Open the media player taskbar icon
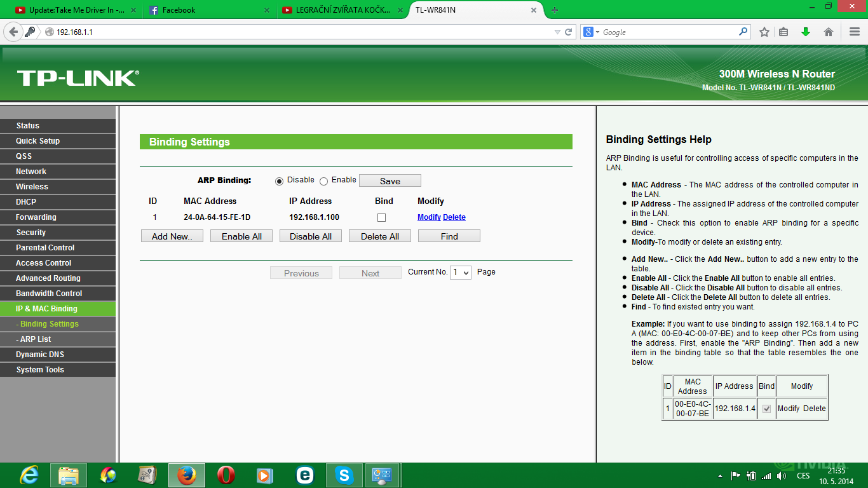The image size is (868, 488). point(266,475)
